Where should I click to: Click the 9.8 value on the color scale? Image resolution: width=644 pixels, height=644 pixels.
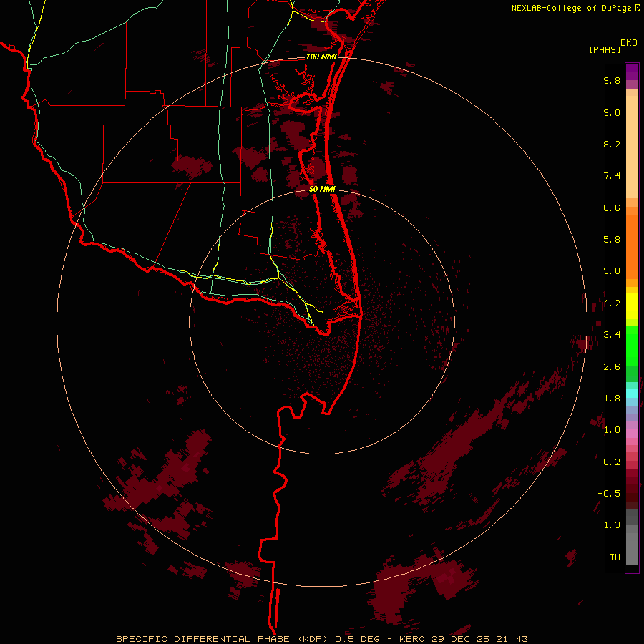612,80
